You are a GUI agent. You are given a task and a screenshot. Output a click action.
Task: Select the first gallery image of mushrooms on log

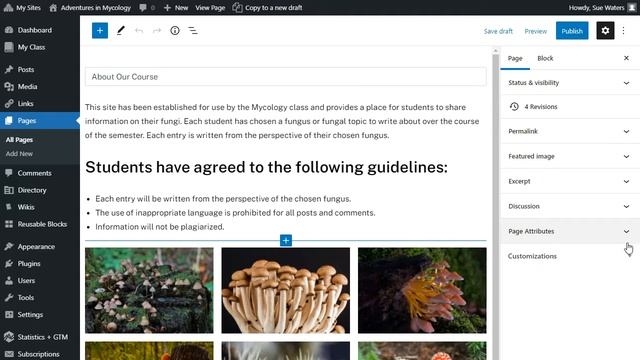point(149,290)
